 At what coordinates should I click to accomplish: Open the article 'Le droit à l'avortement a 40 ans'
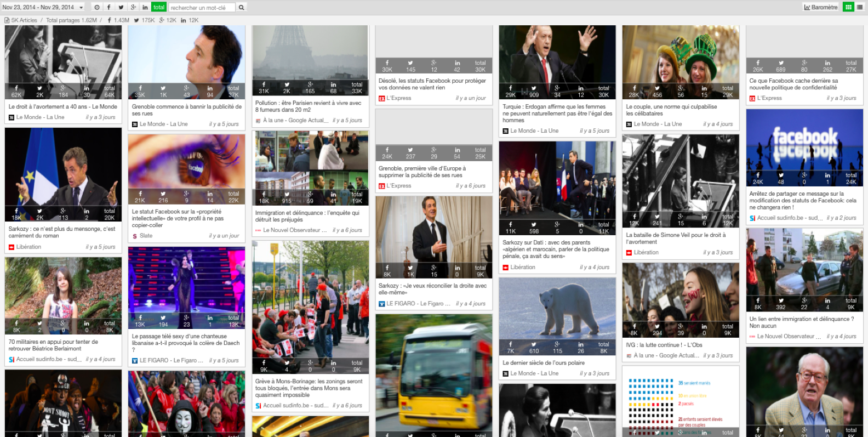(x=63, y=107)
